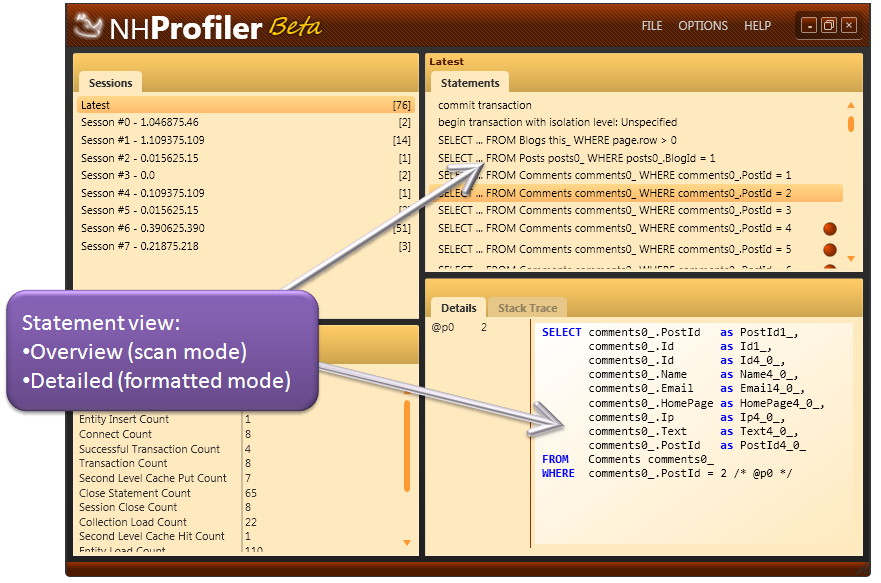Click the comments0_.HomePage as HomePage4_0_ line
Screen dimensions: 881x583
(x=706, y=403)
